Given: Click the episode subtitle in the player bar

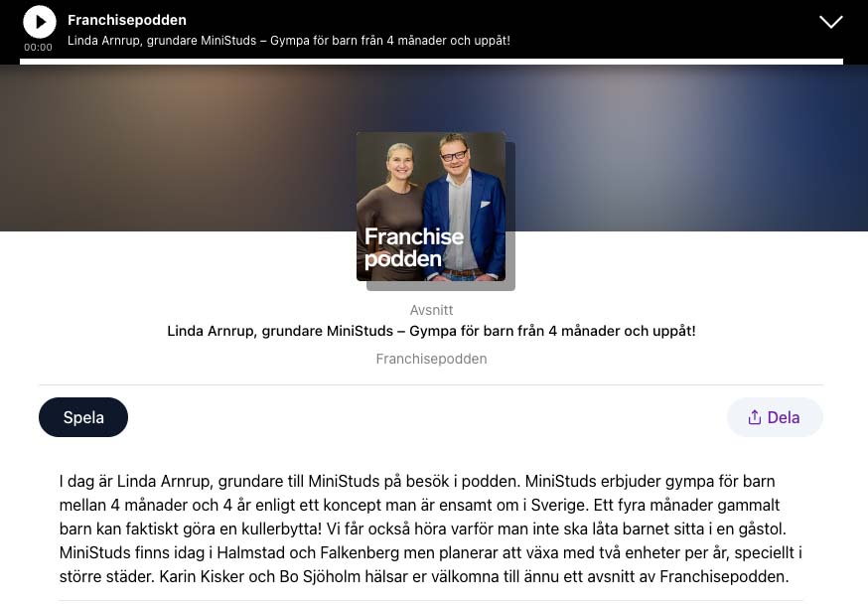Looking at the screenshot, I should [288, 41].
